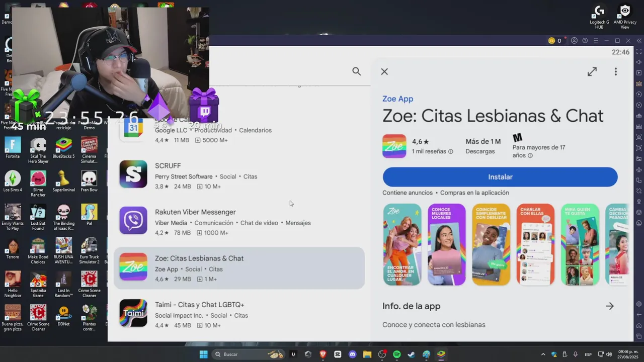
Task: Click the Instalar button
Action: click(x=500, y=177)
